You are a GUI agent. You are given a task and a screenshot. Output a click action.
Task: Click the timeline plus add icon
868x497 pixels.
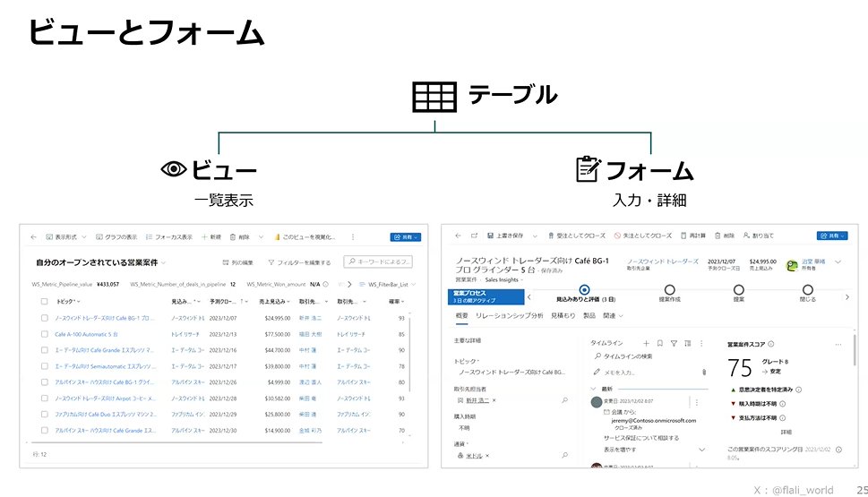[646, 343]
